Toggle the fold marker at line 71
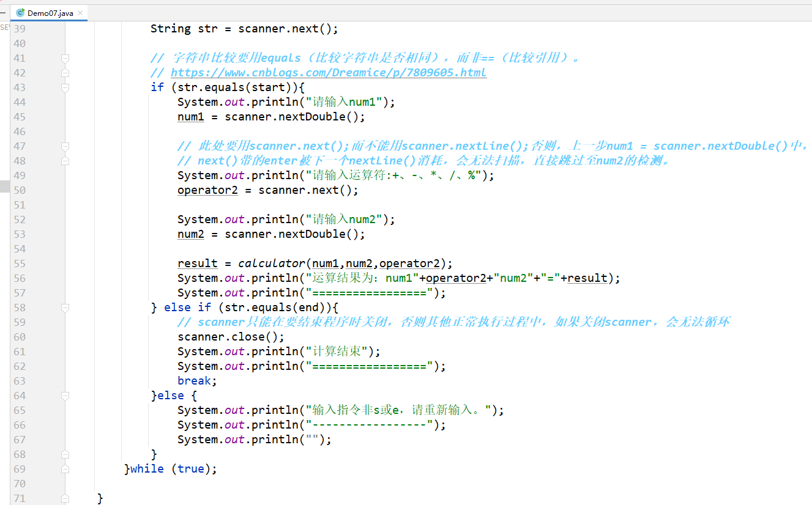Viewport: 812px width, 505px height. [x=65, y=498]
